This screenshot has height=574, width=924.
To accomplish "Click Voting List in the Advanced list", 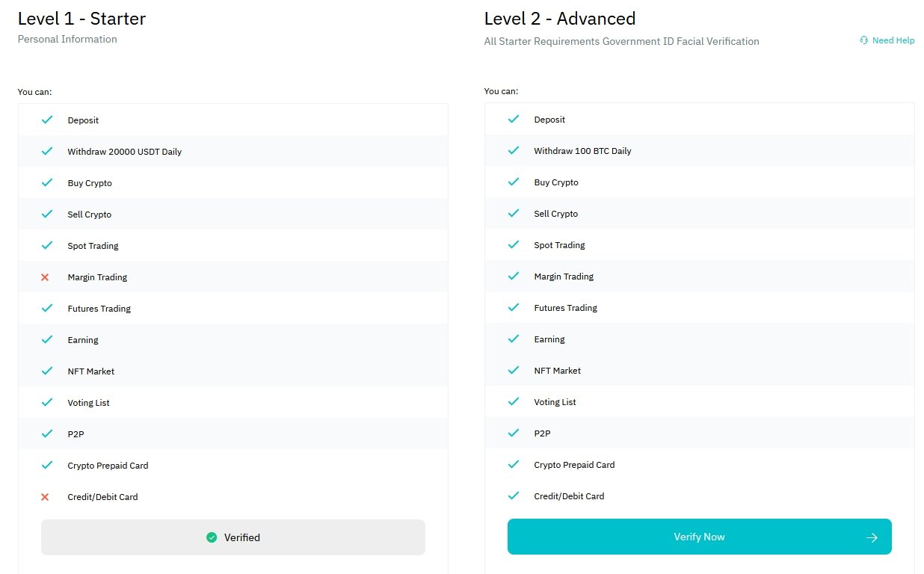I will point(555,402).
